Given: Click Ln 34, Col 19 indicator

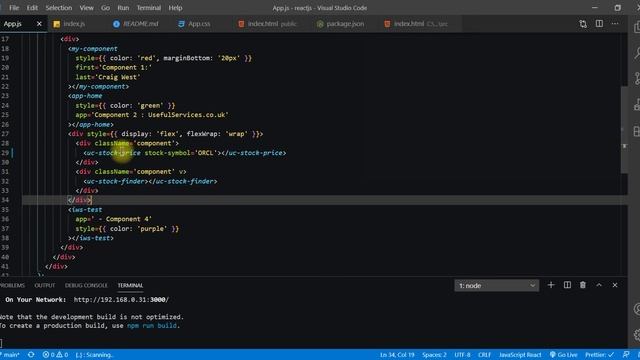Looking at the screenshot, I should 397,355.
